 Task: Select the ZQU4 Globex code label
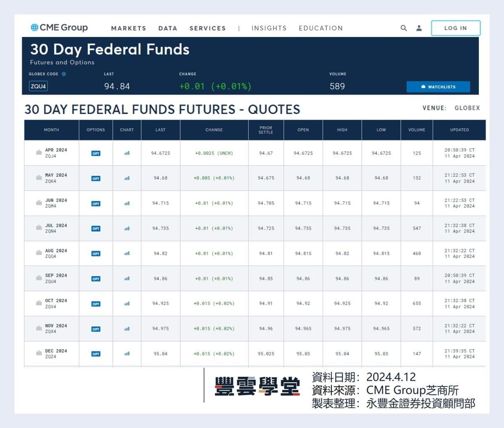pyautogui.click(x=38, y=86)
